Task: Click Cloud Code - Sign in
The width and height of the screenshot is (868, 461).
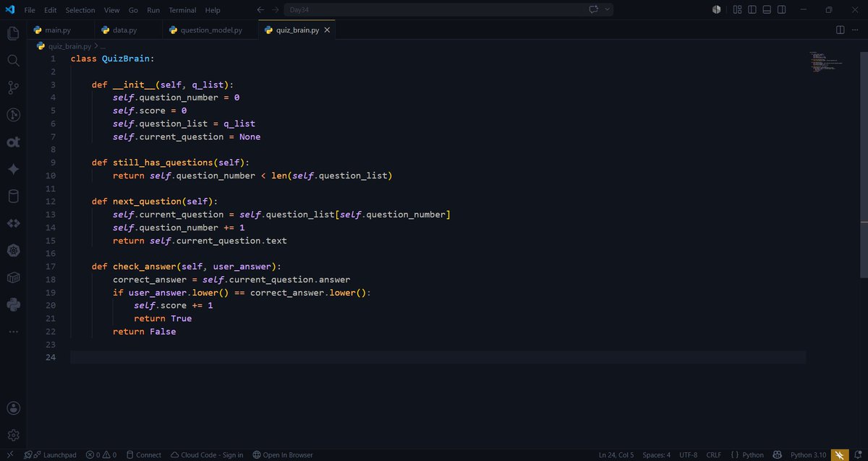Action: (207, 454)
